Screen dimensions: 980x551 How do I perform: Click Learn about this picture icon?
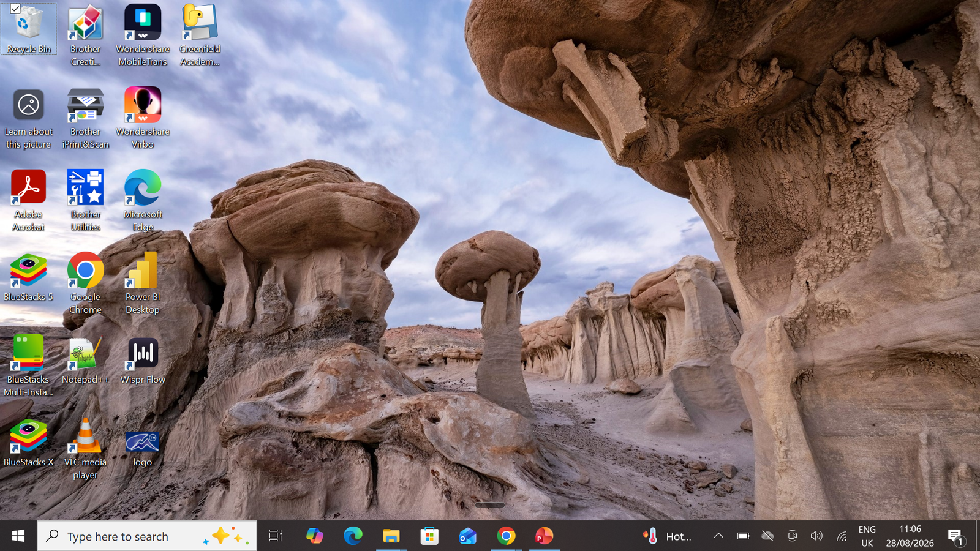click(x=28, y=118)
